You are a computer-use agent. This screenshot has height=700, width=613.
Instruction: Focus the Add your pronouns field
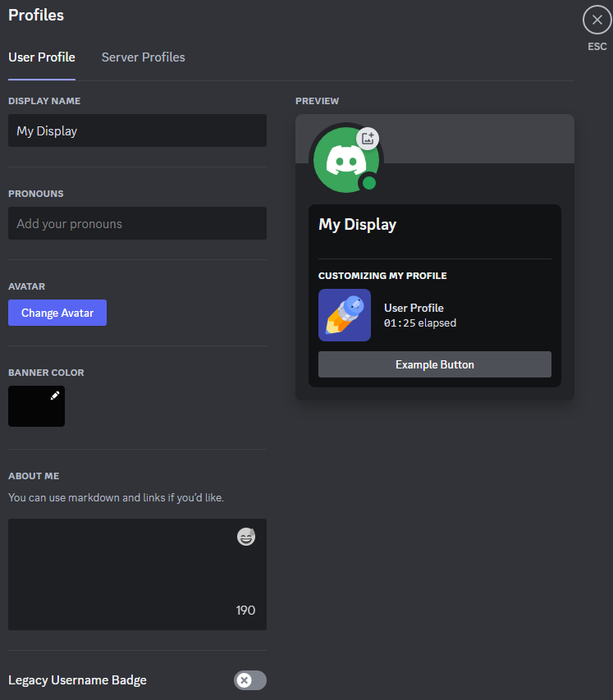(137, 223)
